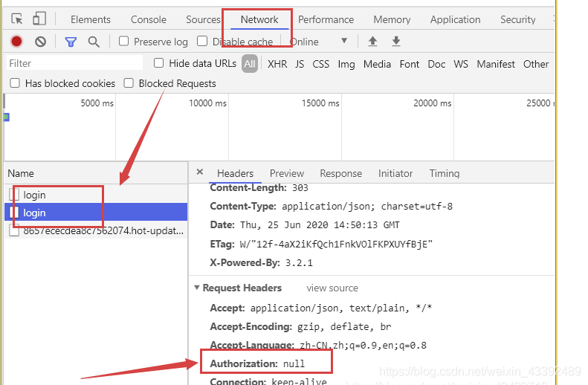Select the Initiator detail tab
This screenshot has height=385, width=588.
[395, 173]
